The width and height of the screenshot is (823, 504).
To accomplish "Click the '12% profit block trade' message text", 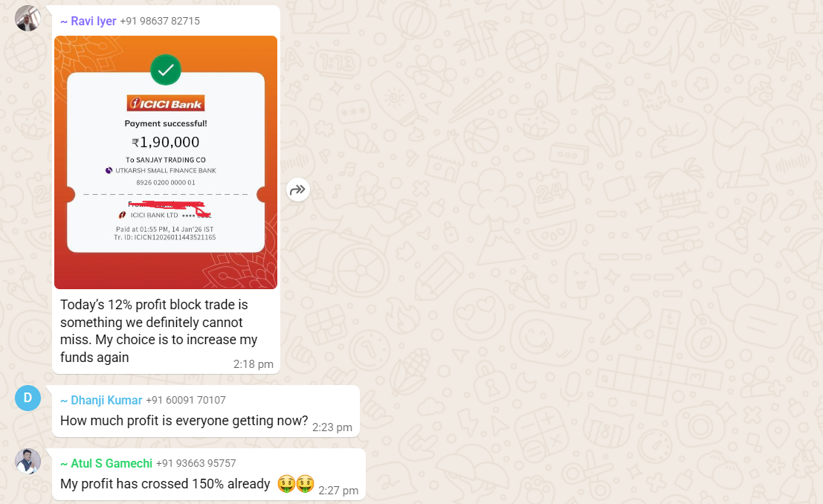I will pyautogui.click(x=158, y=331).
